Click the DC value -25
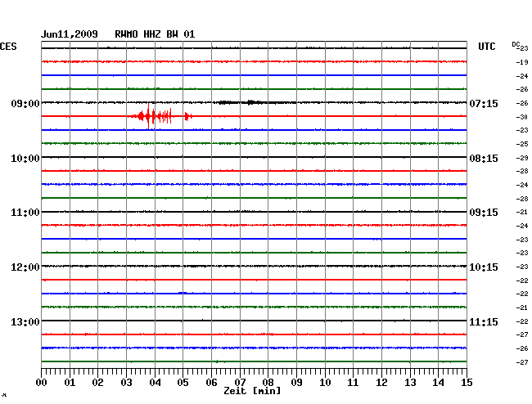Viewport: 532px width, 404px height. click(x=522, y=144)
